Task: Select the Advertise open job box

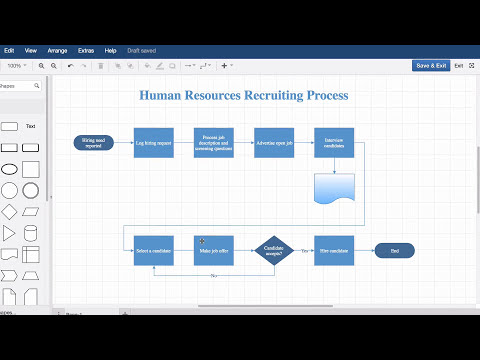Action: (x=274, y=143)
